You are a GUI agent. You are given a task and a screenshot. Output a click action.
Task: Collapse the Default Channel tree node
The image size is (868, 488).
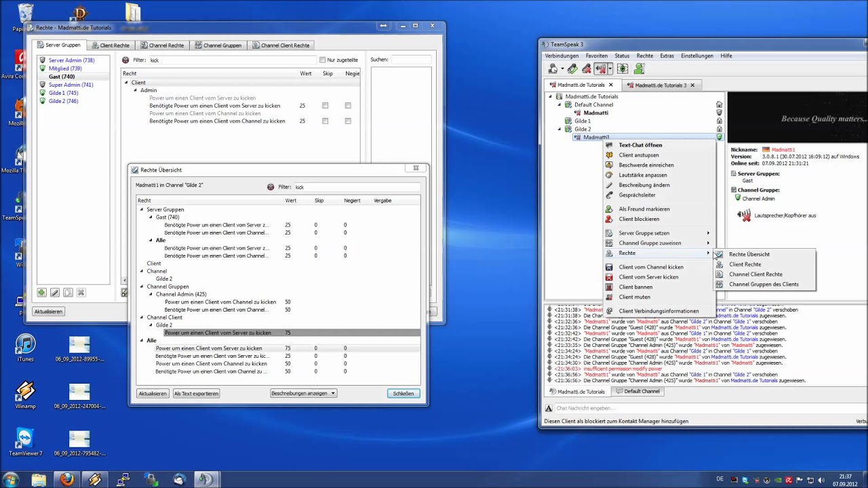coord(559,104)
